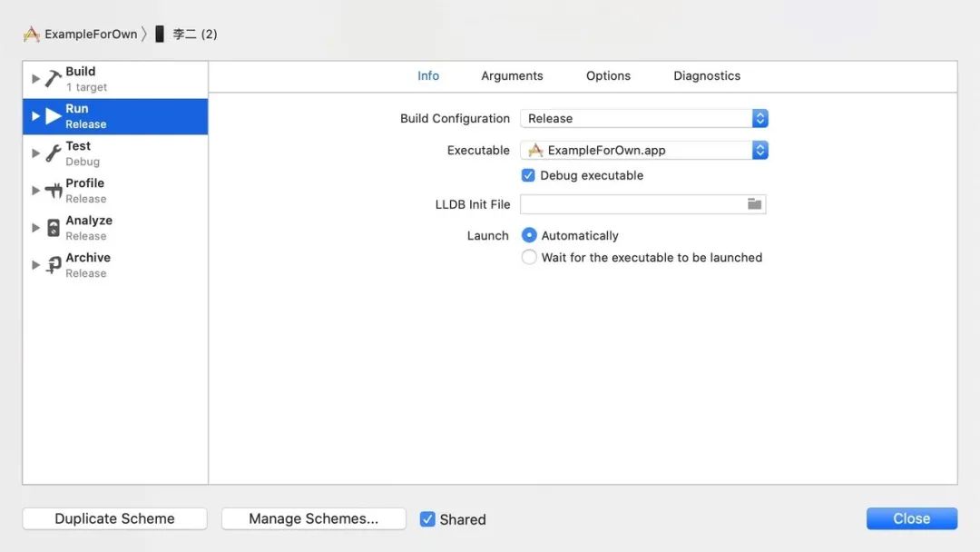Expand the Build disclosure triangle

[x=36, y=79]
